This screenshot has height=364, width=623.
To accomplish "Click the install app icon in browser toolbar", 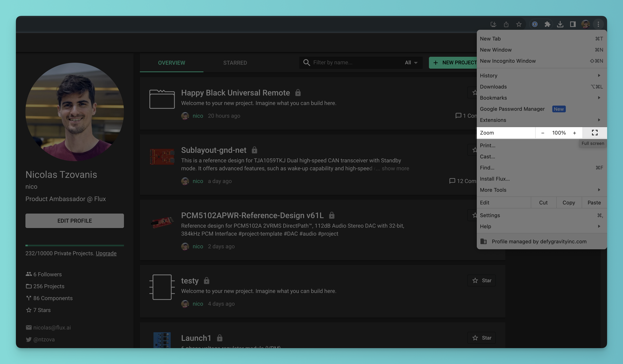I will coord(493,24).
